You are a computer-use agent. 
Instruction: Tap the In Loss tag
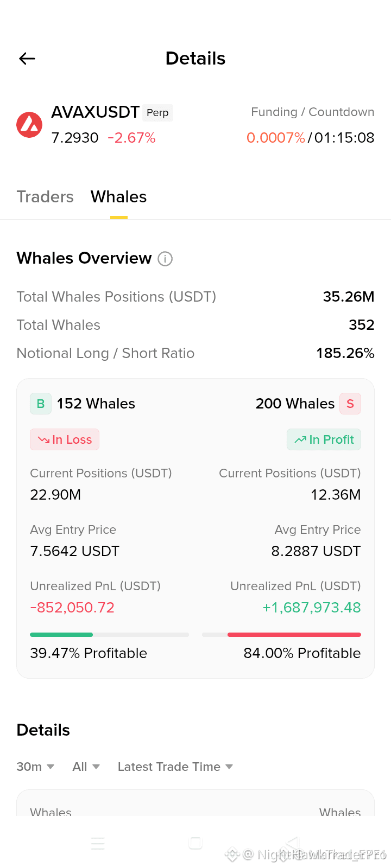click(x=65, y=439)
